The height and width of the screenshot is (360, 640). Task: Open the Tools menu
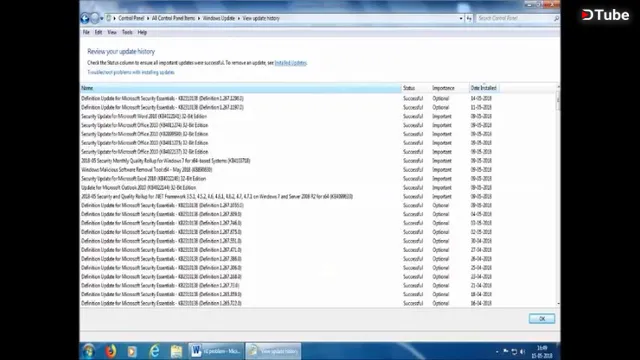point(127,32)
